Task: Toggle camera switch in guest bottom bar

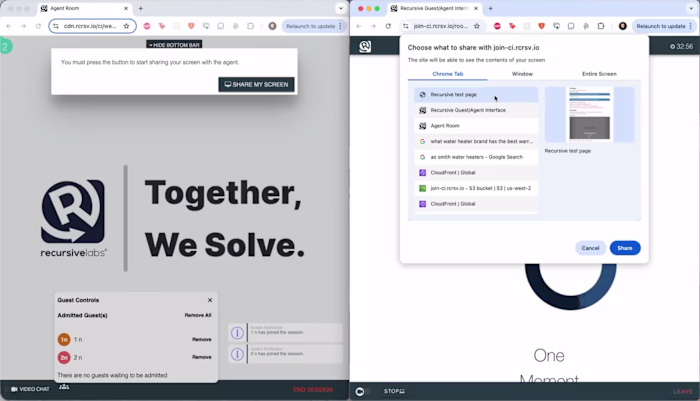Action: pos(362,392)
